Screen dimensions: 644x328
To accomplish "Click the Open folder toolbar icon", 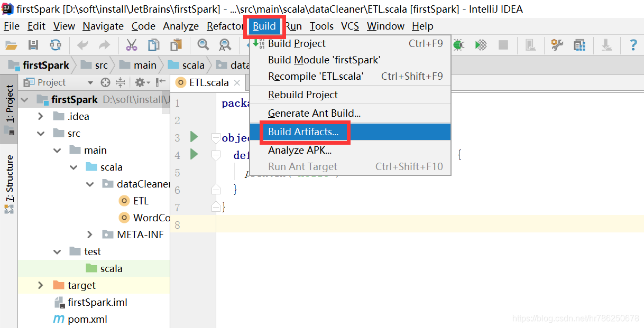I will click(11, 45).
